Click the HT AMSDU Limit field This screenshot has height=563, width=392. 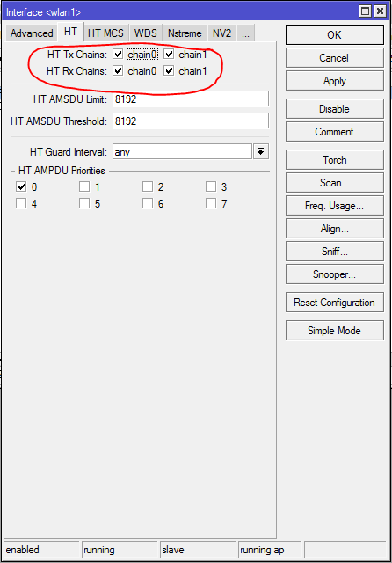tap(191, 99)
